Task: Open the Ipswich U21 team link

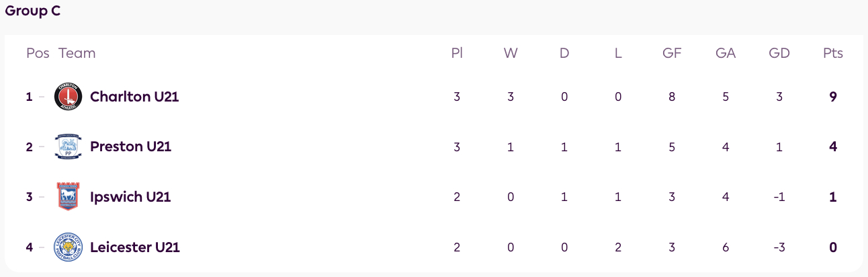Action: [x=130, y=197]
